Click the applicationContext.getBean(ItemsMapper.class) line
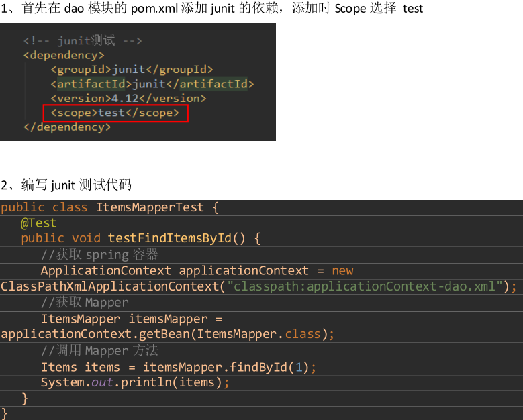Screen dimensions: 523x420 (167, 334)
